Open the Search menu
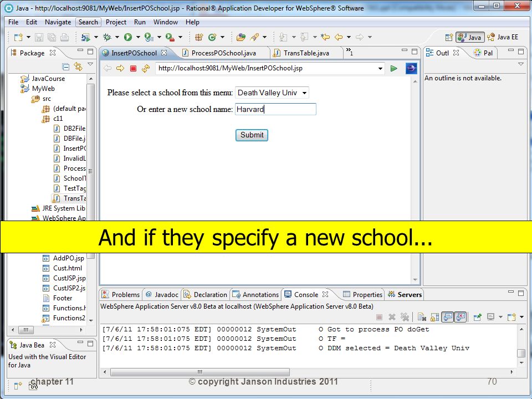 click(88, 22)
